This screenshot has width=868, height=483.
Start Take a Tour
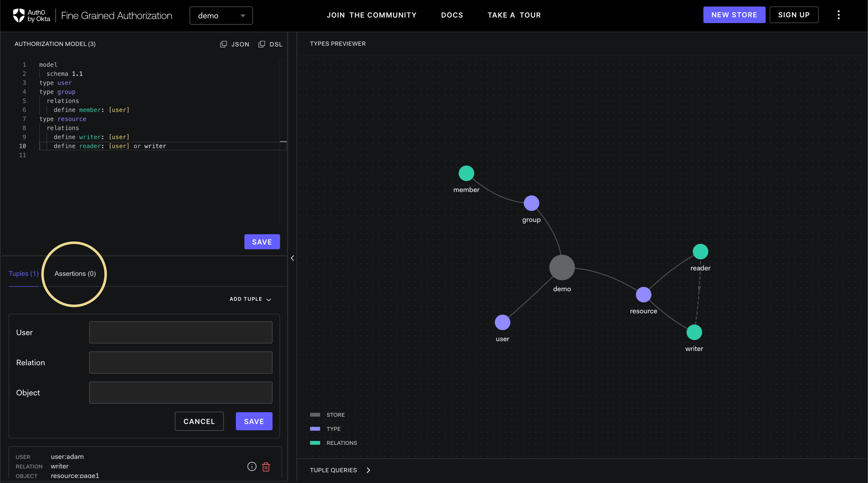coord(514,15)
